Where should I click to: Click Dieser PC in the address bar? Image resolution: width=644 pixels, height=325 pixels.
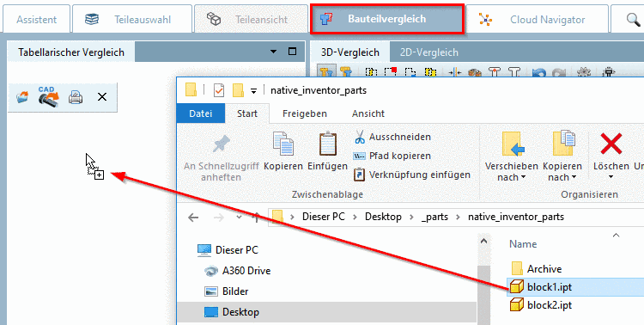pos(324,217)
